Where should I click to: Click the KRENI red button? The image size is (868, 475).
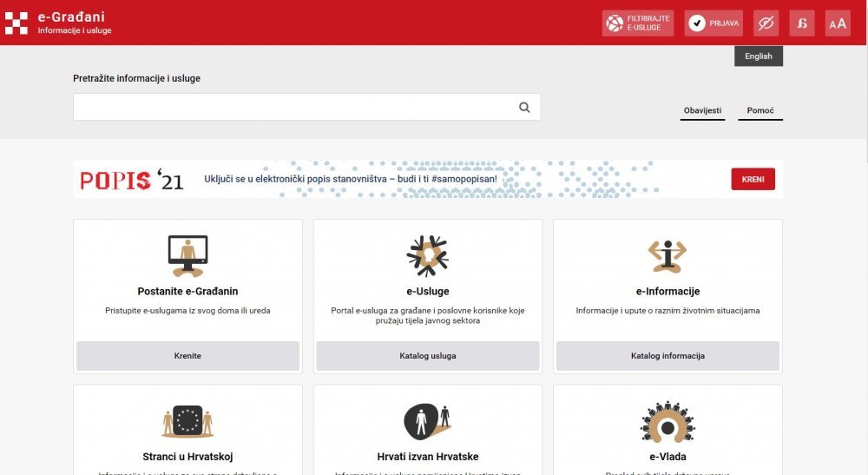coord(753,180)
